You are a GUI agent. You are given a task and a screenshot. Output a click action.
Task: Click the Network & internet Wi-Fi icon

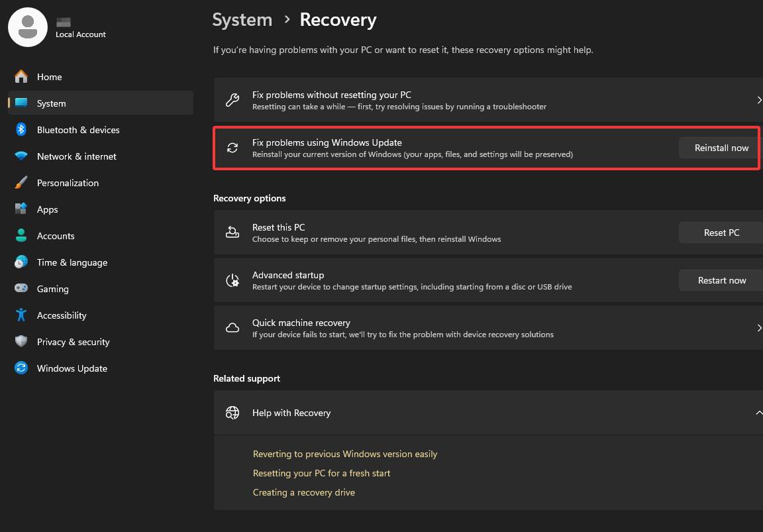[21, 156]
